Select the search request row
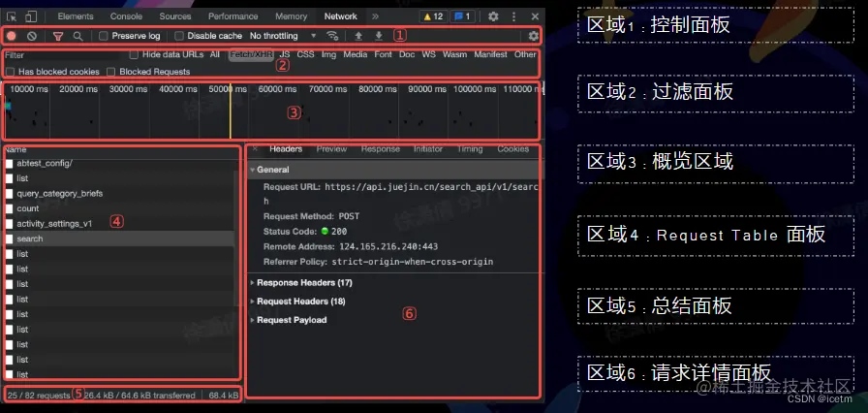 119,238
